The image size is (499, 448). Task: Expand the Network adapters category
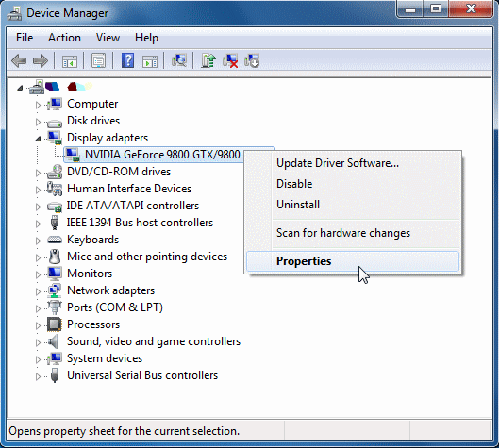(x=38, y=291)
